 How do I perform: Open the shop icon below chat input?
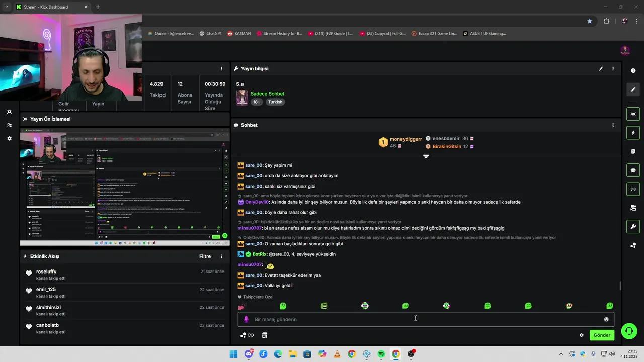pyautogui.click(x=265, y=335)
